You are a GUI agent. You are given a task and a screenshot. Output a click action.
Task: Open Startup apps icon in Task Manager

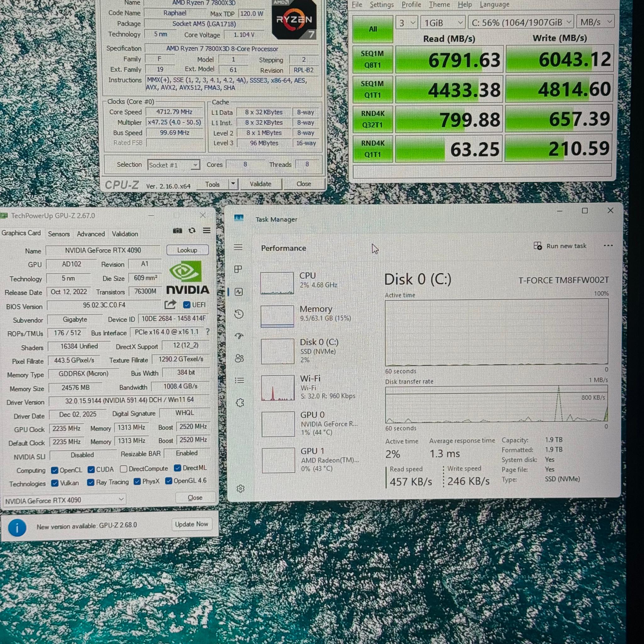(x=239, y=336)
